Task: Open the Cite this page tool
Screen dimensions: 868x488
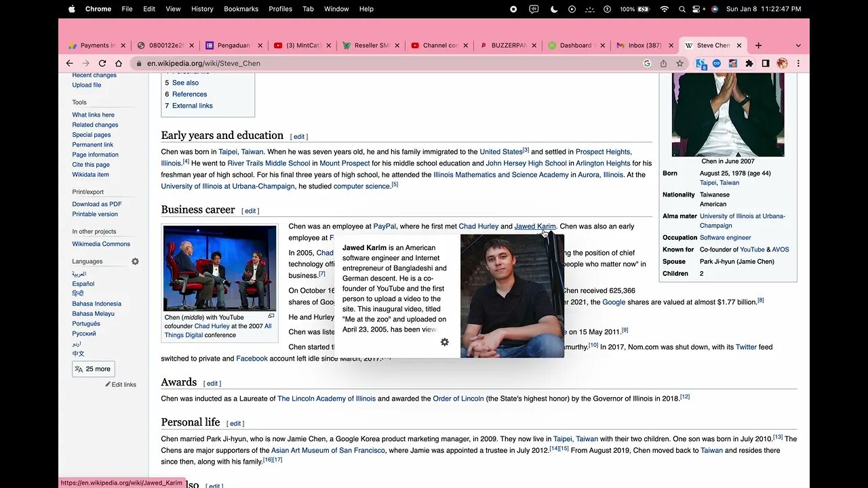Action: click(91, 165)
